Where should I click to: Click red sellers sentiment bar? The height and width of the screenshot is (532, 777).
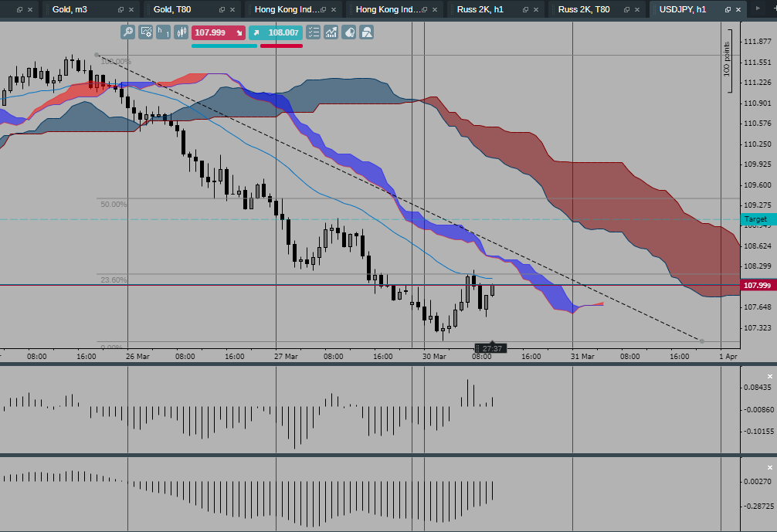pos(281,46)
